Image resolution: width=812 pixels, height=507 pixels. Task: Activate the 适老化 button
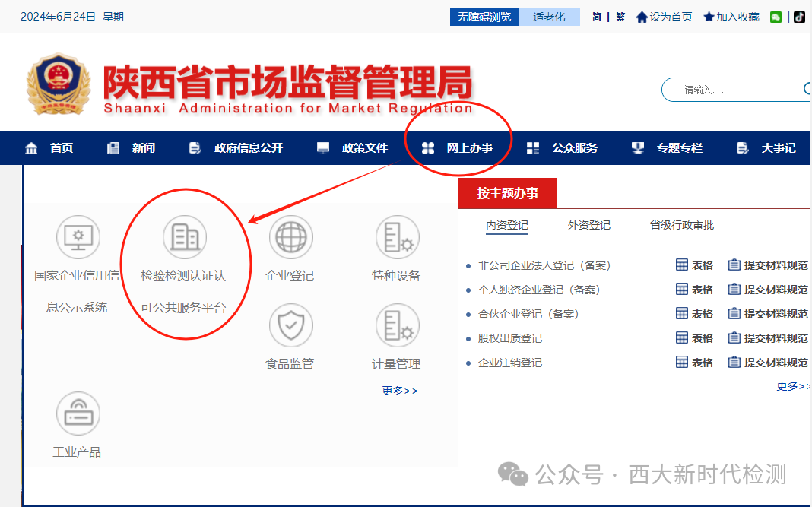tap(549, 16)
